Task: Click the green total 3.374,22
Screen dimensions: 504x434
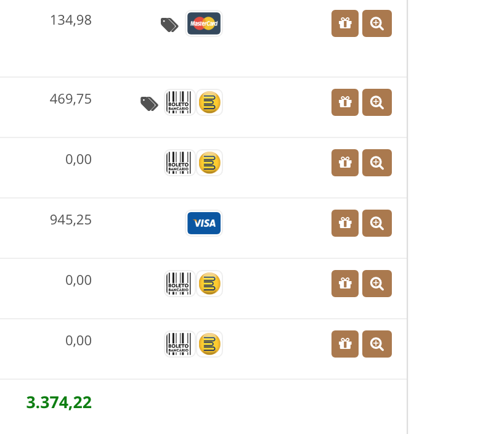Action: point(59,403)
